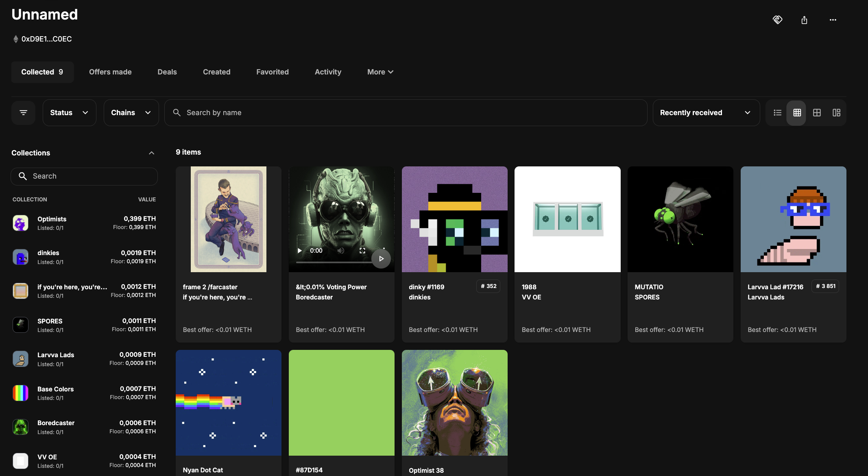Copy the wallet address 0xD9E1...C0EC
Viewport: 868px width, 476px height.
[46, 39]
